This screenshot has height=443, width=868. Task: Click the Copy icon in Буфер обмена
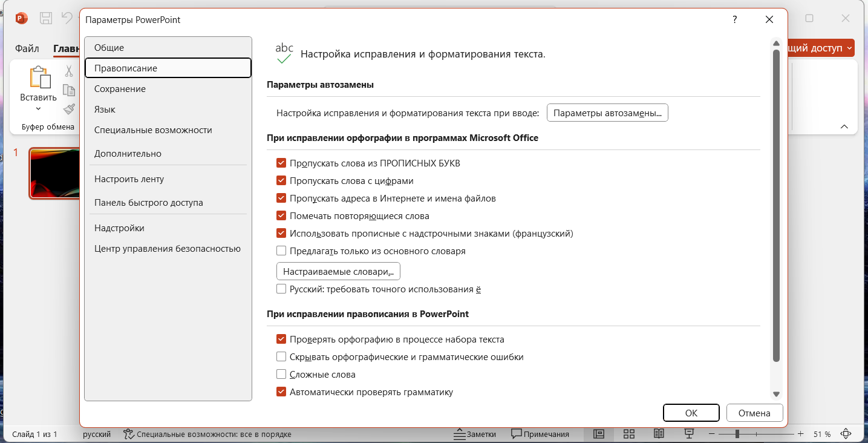pos(69,91)
